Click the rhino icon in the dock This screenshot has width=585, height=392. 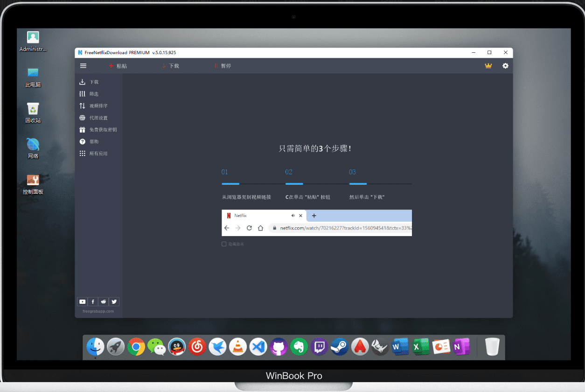[380, 347]
